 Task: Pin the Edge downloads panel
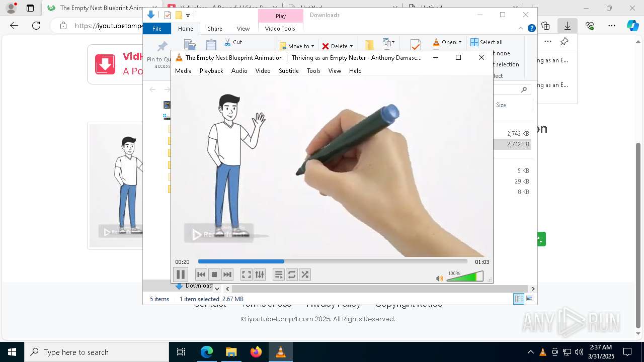click(565, 42)
